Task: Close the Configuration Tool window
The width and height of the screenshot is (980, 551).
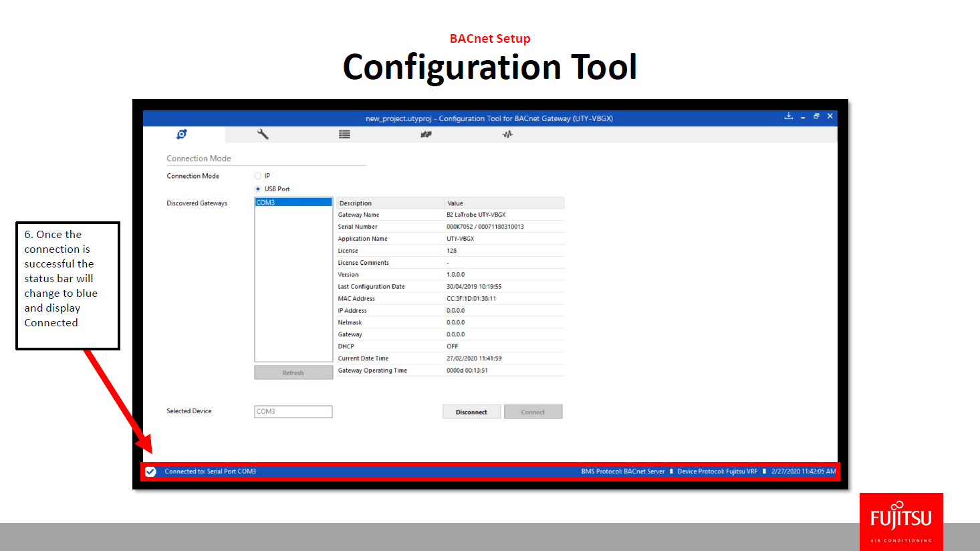Action: coord(830,116)
